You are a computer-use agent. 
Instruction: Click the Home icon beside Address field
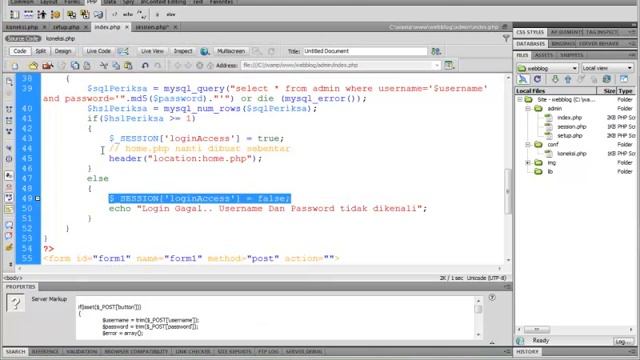click(x=210, y=65)
